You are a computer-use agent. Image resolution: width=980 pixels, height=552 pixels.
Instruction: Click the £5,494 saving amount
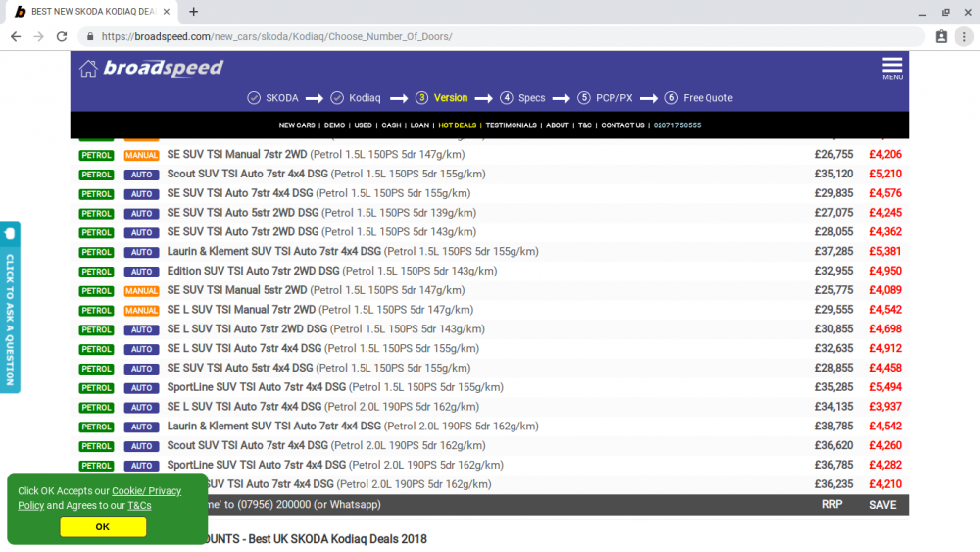(x=885, y=387)
